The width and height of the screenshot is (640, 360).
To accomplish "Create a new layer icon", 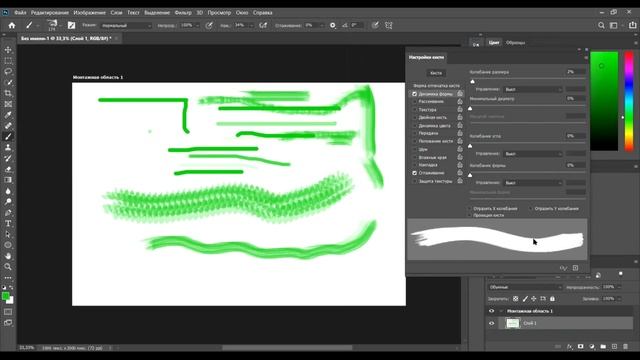I will (614, 347).
